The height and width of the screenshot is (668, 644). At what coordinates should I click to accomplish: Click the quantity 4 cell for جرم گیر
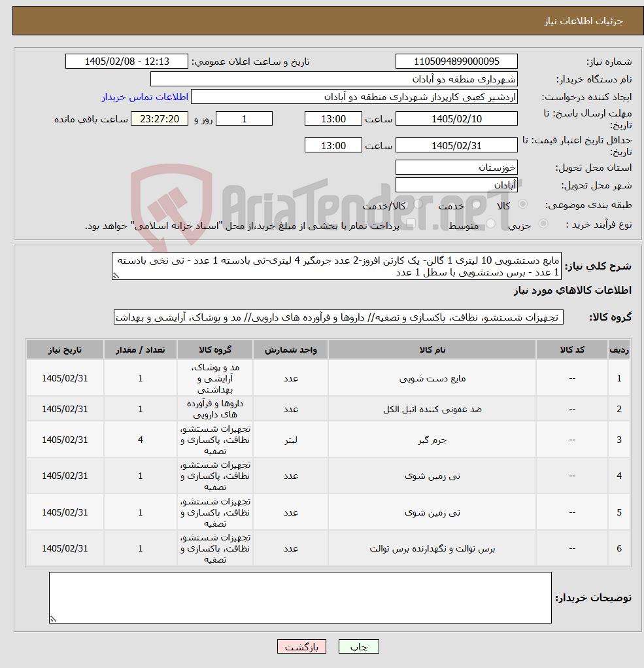pos(141,440)
